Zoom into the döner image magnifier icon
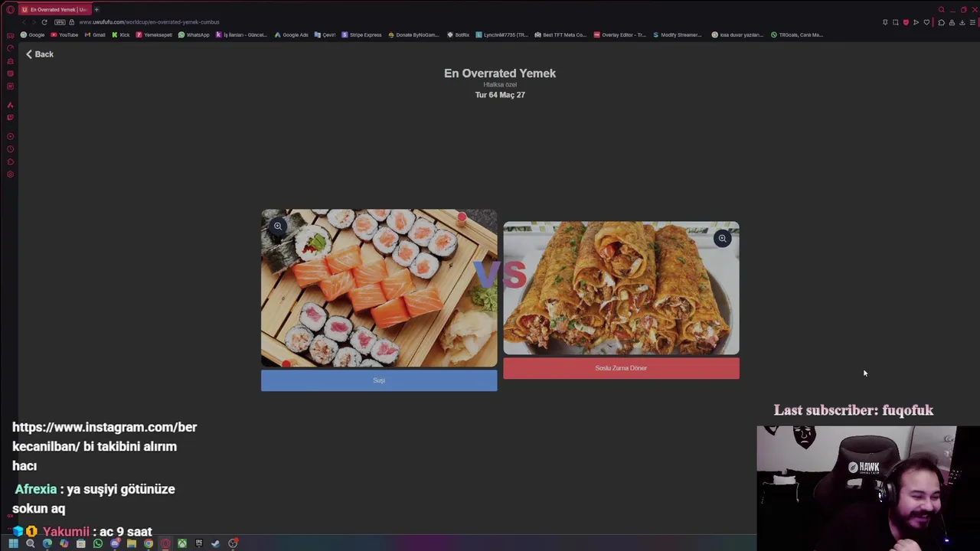Viewport: 980px width, 551px height. 722,239
